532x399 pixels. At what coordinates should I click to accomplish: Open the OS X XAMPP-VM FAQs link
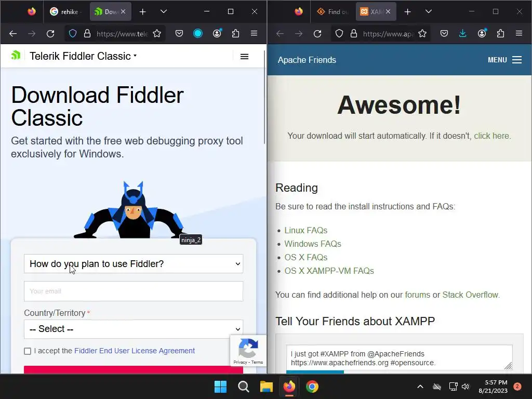[x=329, y=271]
